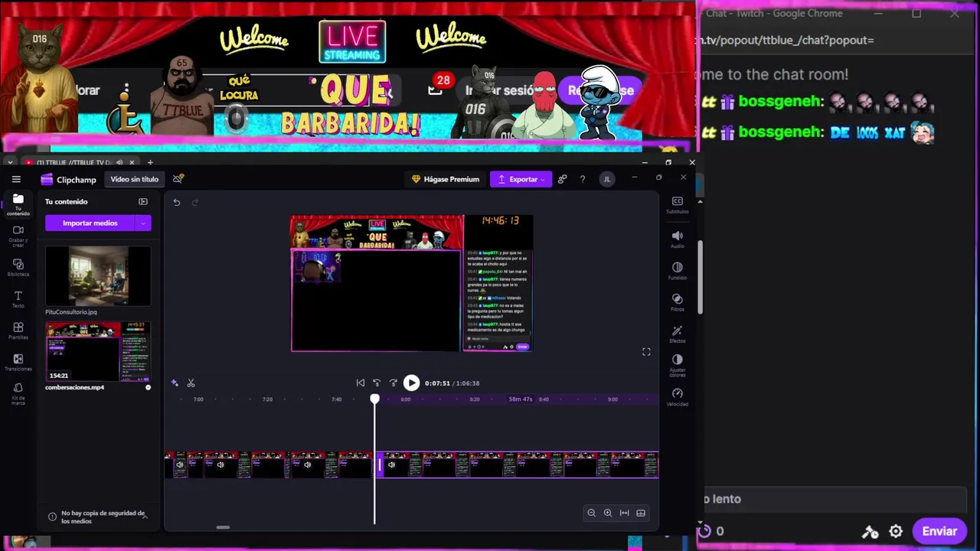Click Twitch chat message input field
The image size is (980, 551).
835,499
